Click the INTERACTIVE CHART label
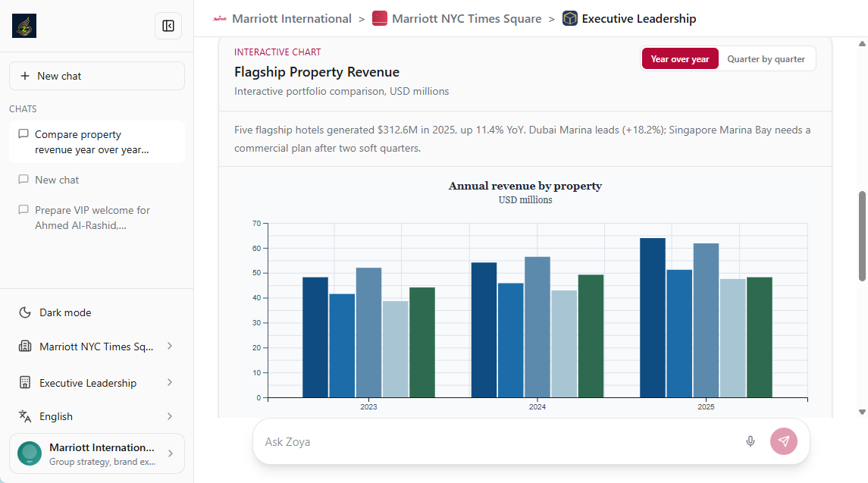Image resolution: width=868 pixels, height=483 pixels. pos(277,52)
